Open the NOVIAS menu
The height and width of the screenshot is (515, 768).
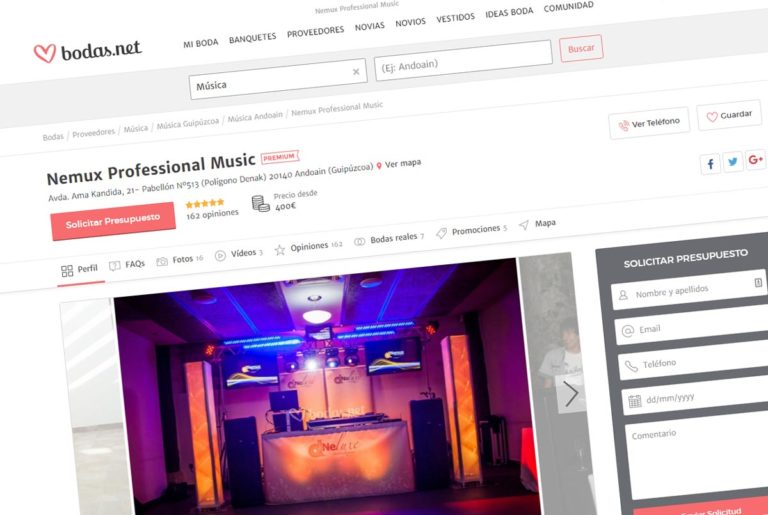370,26
